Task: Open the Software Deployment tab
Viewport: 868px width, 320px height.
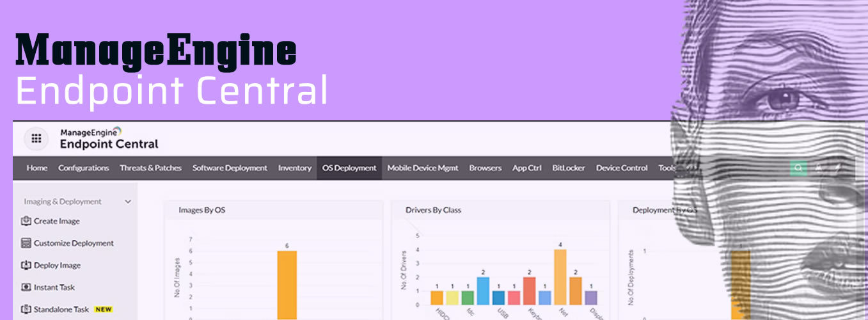Action: pos(230,168)
